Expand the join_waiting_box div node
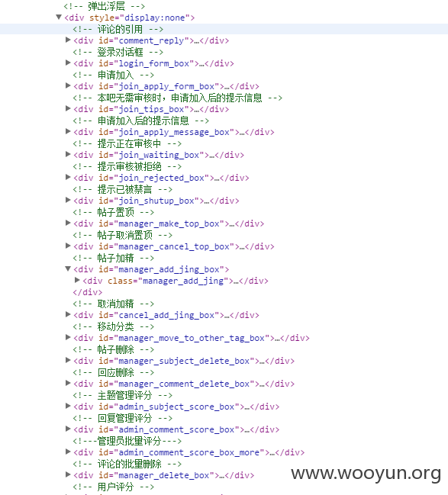The height and width of the screenshot is (495, 448). coord(68,154)
